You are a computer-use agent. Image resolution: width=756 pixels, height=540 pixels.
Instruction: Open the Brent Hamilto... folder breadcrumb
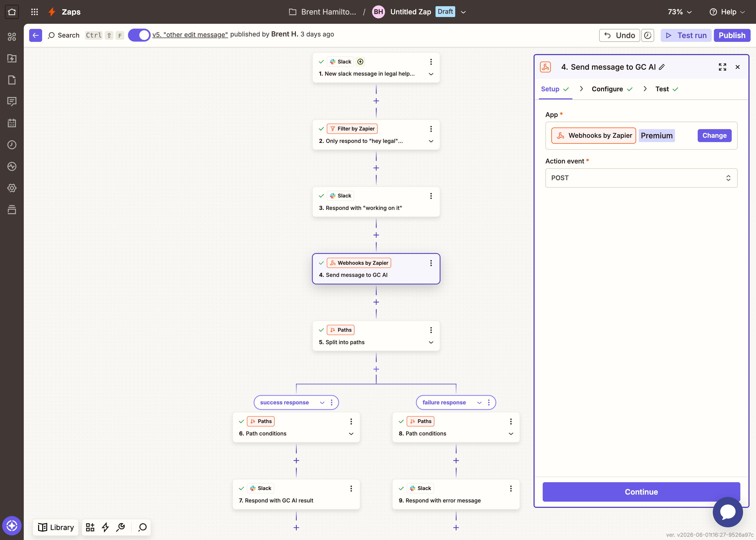(322, 12)
